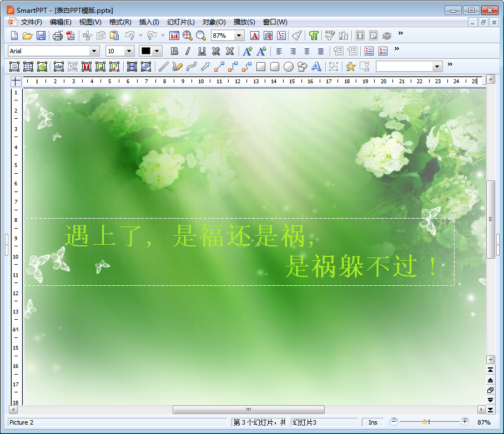Viewport: 504px width, 434px height.
Task: Go to the first slide button
Action: 491,370
